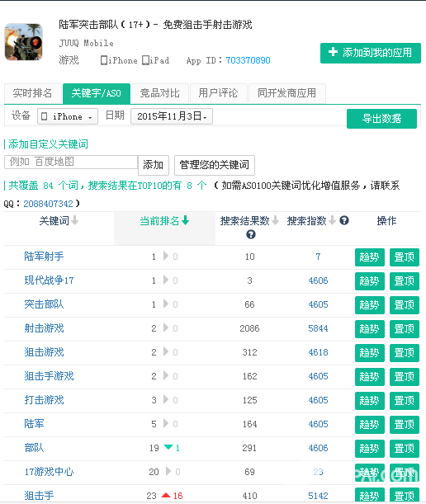This screenshot has height=504, width=426.
Task: Open App ID 703370890 link
Action: pyautogui.click(x=248, y=60)
